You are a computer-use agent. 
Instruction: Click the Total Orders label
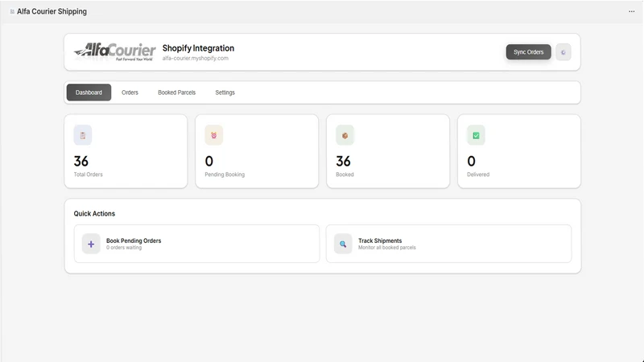(x=89, y=175)
